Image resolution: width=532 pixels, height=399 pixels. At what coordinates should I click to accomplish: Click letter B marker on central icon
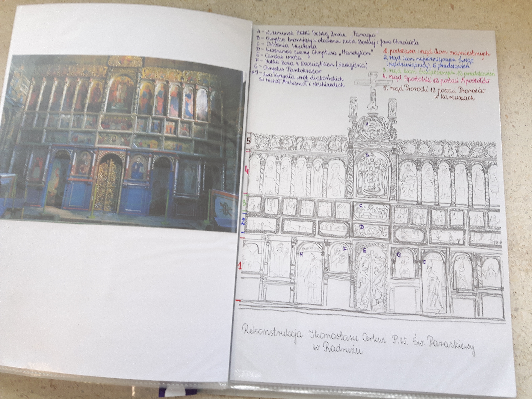(x=367, y=156)
